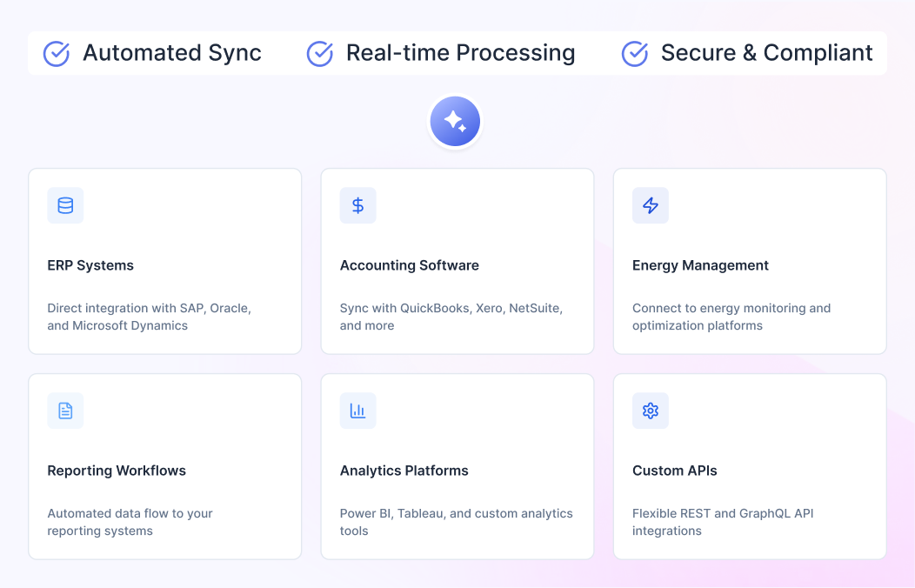The width and height of the screenshot is (915, 588).
Task: Click the 'Automated data flow' description text
Action: (x=130, y=522)
